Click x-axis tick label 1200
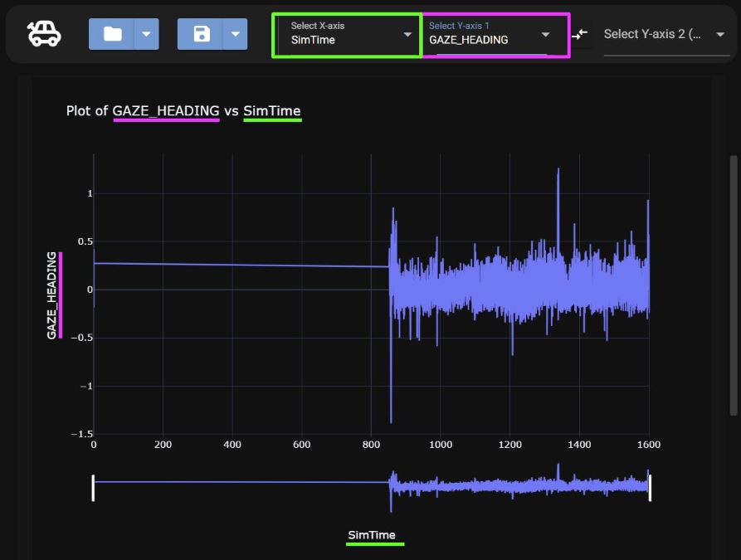The height and width of the screenshot is (560, 741). 510,445
